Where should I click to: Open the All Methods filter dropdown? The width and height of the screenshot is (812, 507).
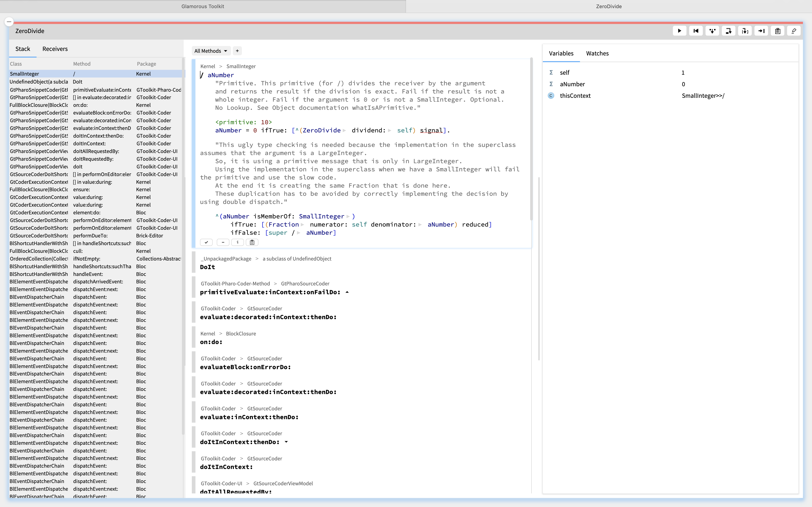(211, 51)
